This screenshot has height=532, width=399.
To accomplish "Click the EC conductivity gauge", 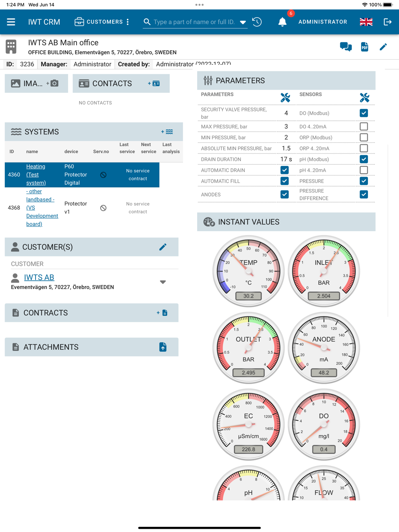I will [x=249, y=424].
